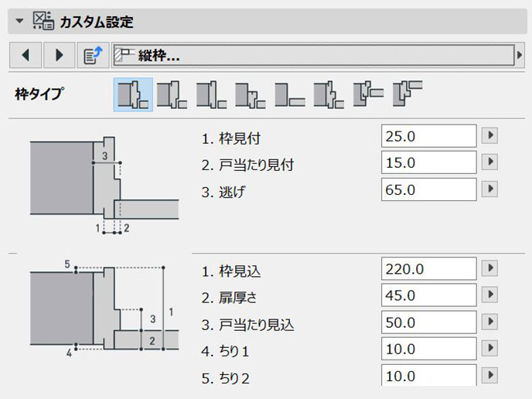This screenshot has width=532, height=399.
Task: Open arrow menu beside ちり2 field
Action: pyautogui.click(x=490, y=375)
